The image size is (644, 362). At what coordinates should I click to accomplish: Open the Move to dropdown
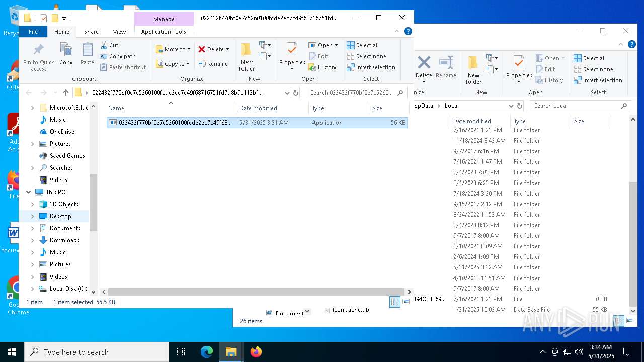click(173, 49)
